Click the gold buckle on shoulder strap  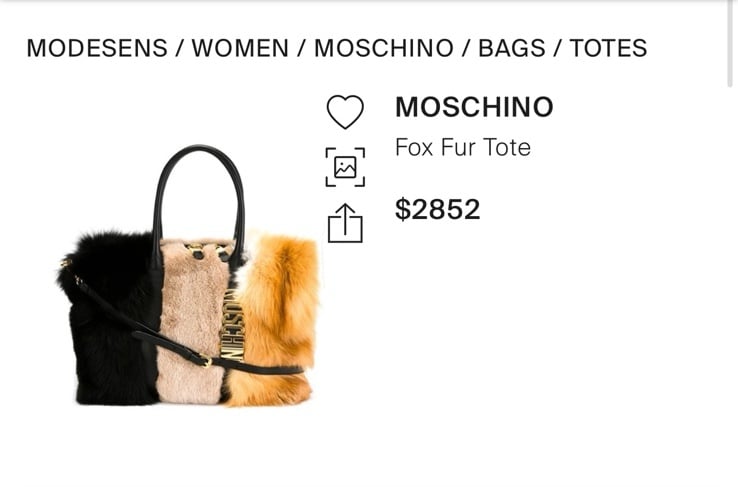click(206, 360)
